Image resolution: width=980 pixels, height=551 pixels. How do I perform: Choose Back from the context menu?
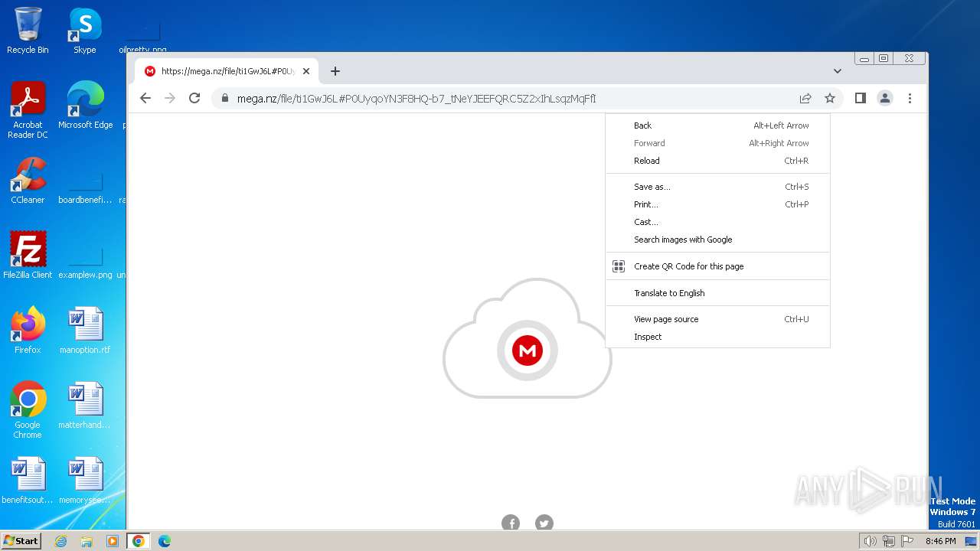718,126
